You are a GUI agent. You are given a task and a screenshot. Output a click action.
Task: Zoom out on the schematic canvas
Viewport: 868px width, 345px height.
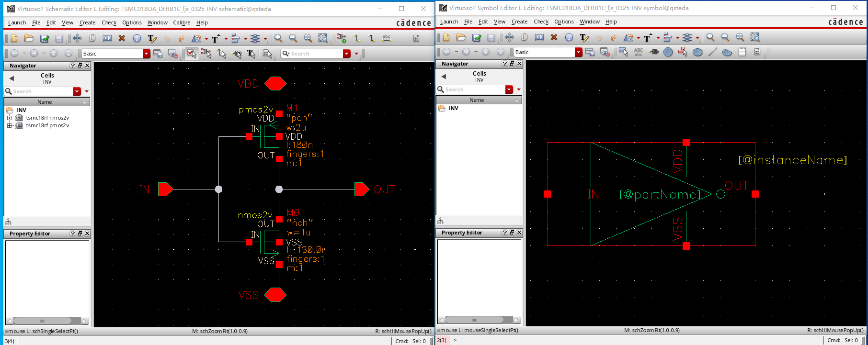[293, 38]
